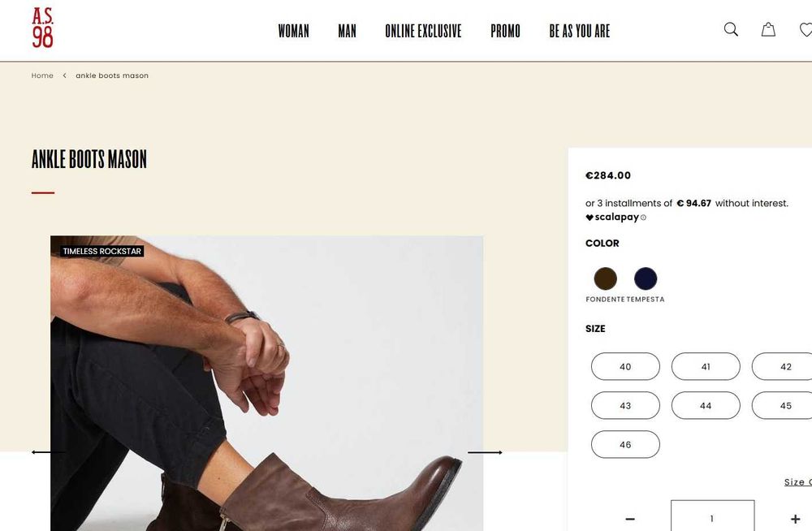812x531 pixels.
Task: Decrease quantity with minus icon
Action: click(x=630, y=519)
